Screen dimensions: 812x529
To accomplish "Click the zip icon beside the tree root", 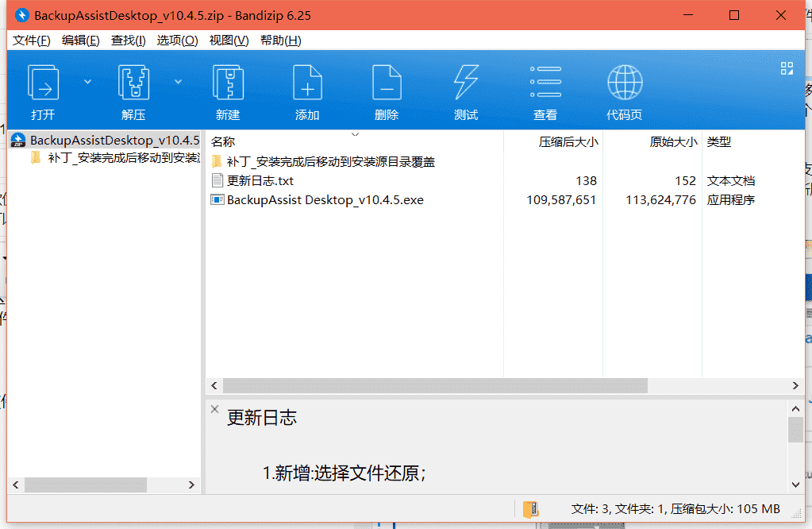I will 18,141.
